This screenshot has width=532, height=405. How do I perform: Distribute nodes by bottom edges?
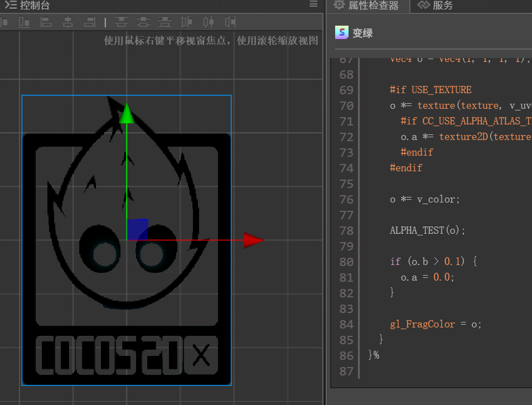click(x=165, y=22)
